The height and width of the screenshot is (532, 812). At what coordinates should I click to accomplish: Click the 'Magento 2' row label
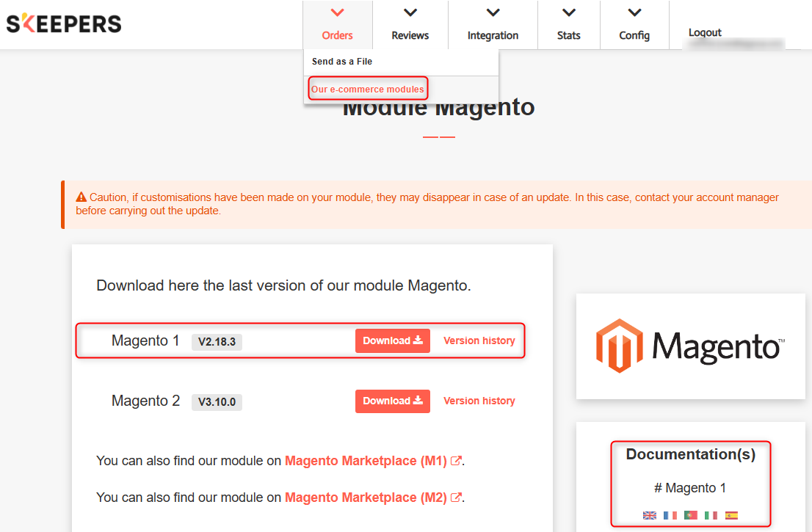coord(145,401)
